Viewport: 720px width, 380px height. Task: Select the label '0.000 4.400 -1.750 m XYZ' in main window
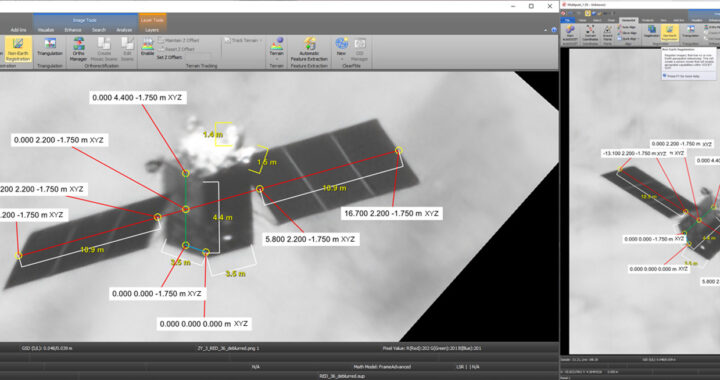pyautogui.click(x=137, y=97)
